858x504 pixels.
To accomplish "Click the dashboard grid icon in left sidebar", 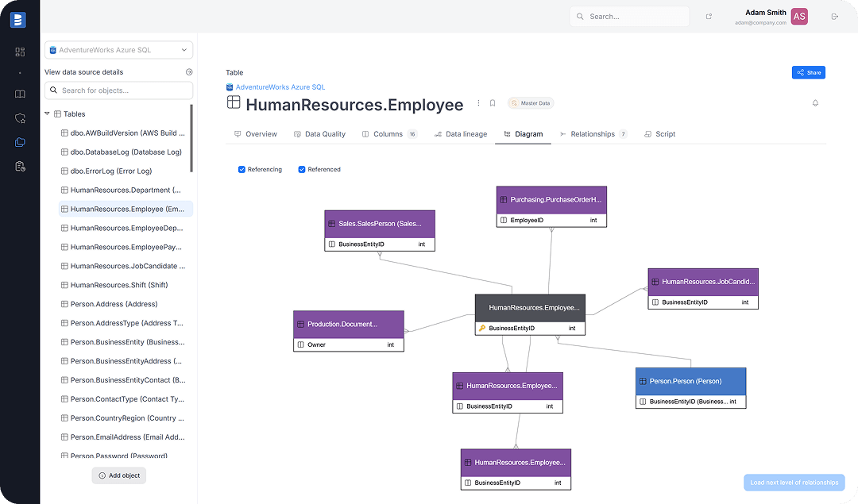I will coord(20,52).
